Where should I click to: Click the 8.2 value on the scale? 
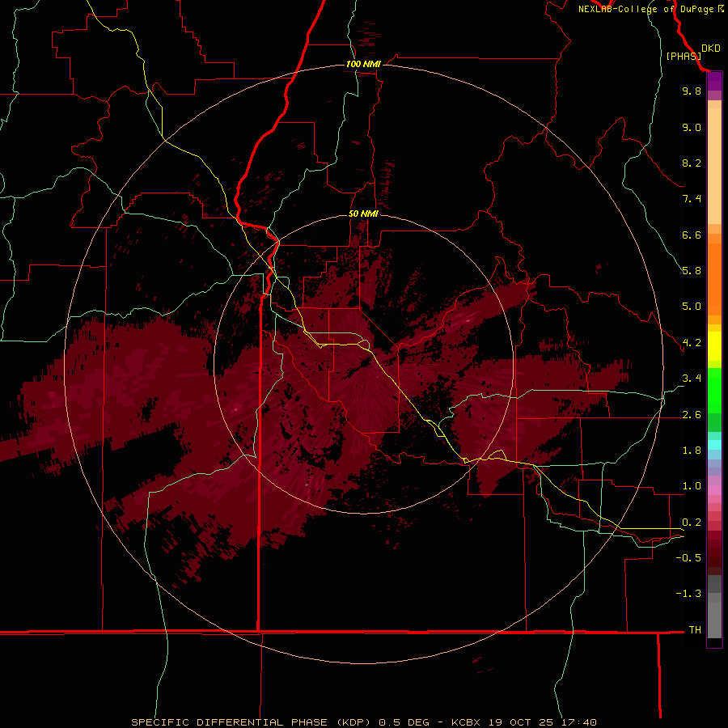pyautogui.click(x=692, y=163)
